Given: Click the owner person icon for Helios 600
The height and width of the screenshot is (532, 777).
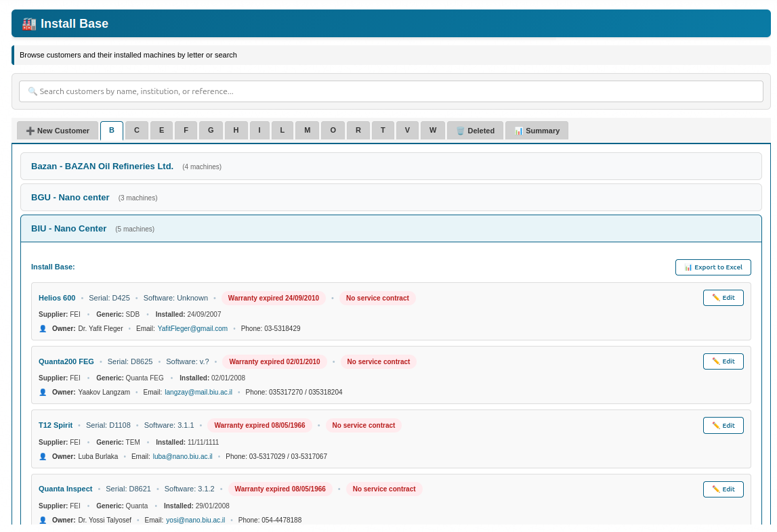Looking at the screenshot, I should [43, 329].
